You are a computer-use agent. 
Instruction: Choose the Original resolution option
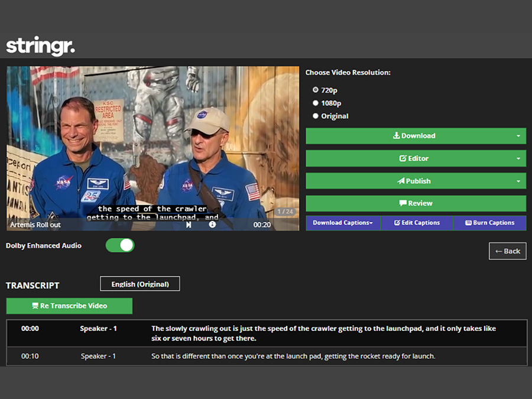pos(316,115)
